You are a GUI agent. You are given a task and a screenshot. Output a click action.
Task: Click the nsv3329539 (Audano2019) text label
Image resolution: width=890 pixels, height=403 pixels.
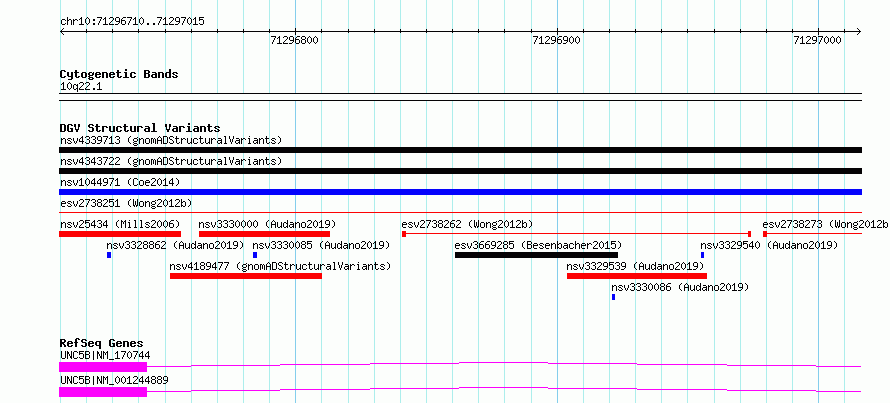pyautogui.click(x=636, y=266)
